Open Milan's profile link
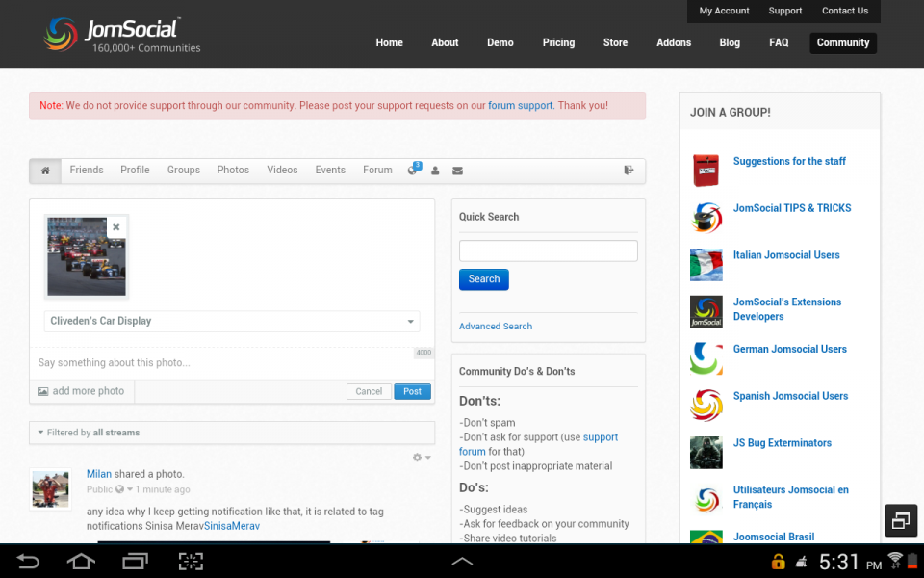The width and height of the screenshot is (924, 578). [99, 474]
